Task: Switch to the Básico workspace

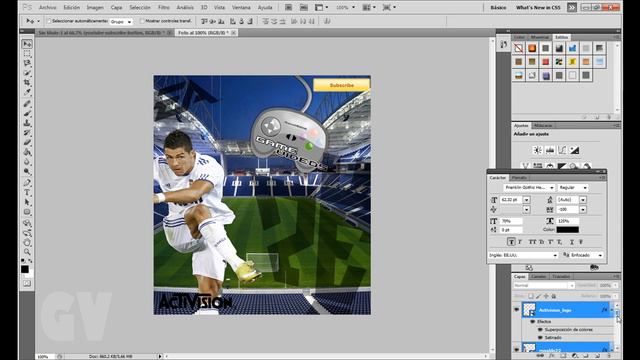Action: (x=498, y=7)
